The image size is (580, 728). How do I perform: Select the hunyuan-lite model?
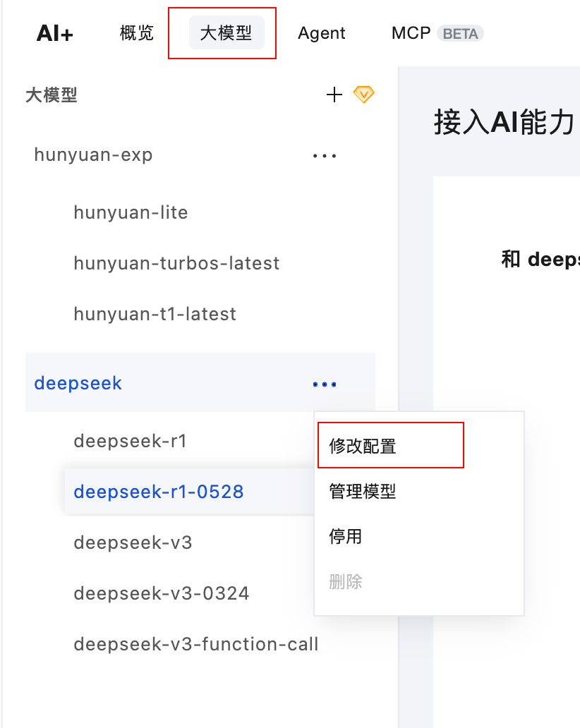click(131, 212)
